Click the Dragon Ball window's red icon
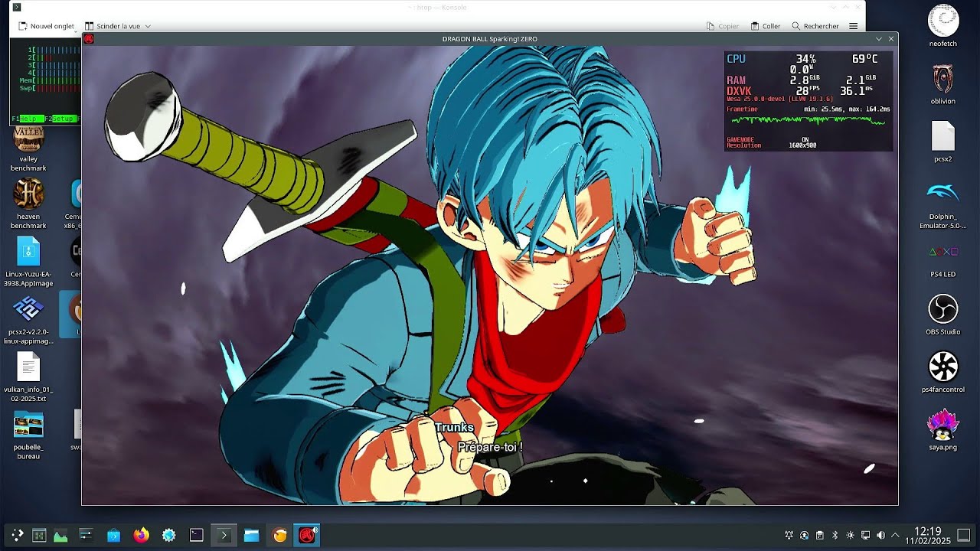The width and height of the screenshot is (980, 551). (89, 39)
